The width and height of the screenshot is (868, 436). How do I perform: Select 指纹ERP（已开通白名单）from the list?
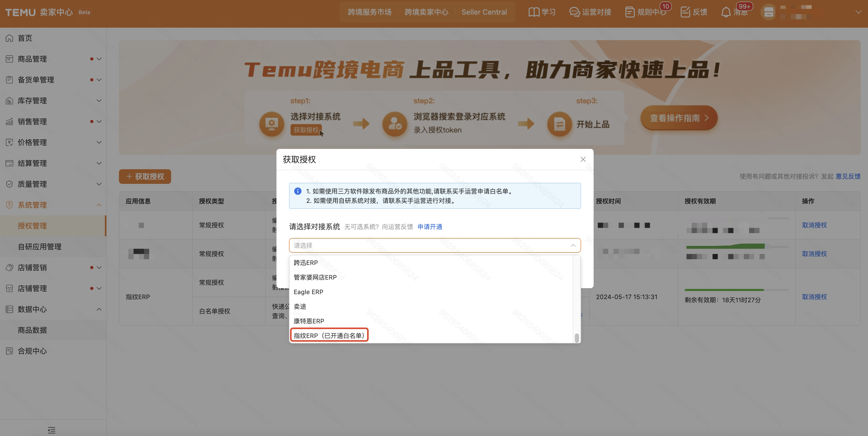point(329,335)
